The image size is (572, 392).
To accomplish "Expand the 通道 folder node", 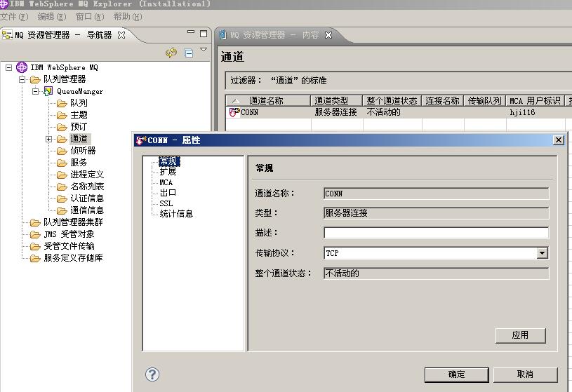I will (48, 139).
